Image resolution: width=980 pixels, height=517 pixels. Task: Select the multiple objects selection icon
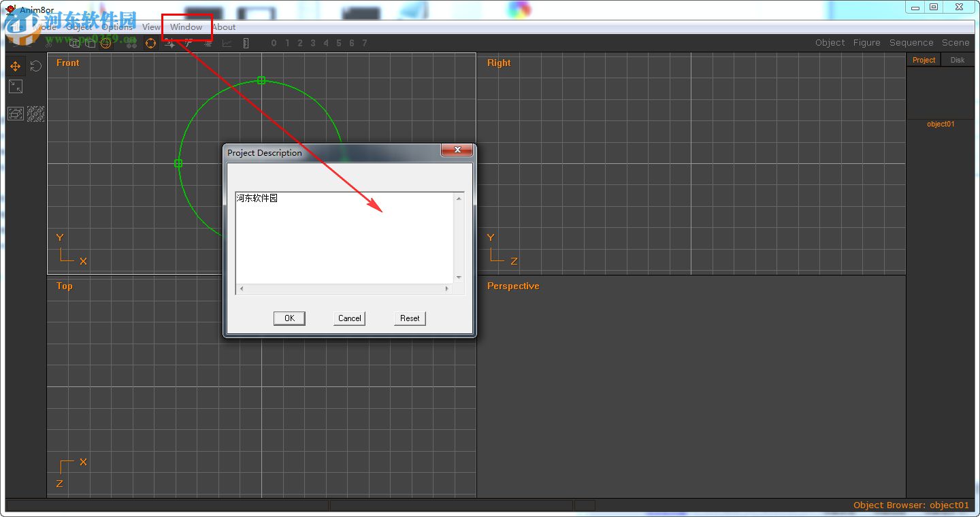point(36,113)
